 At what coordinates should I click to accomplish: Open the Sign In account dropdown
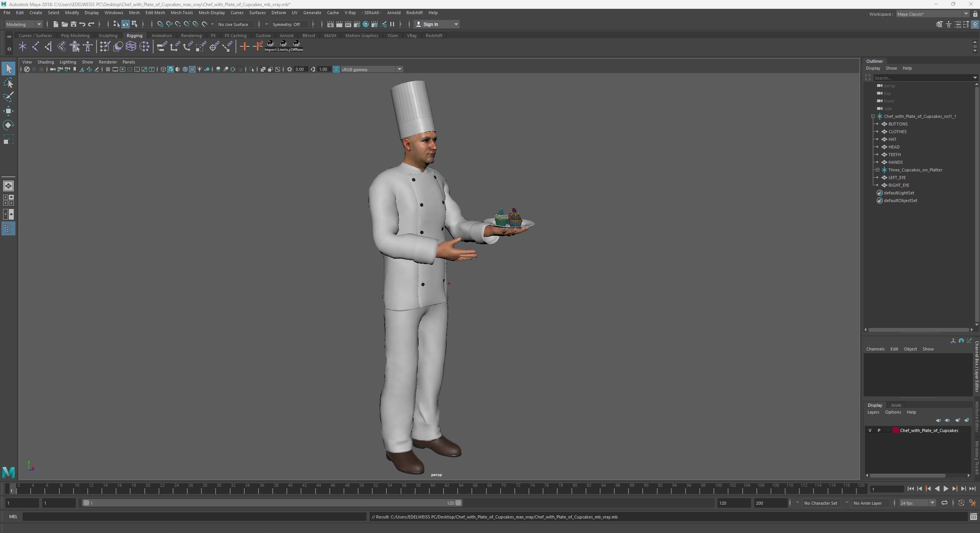436,24
